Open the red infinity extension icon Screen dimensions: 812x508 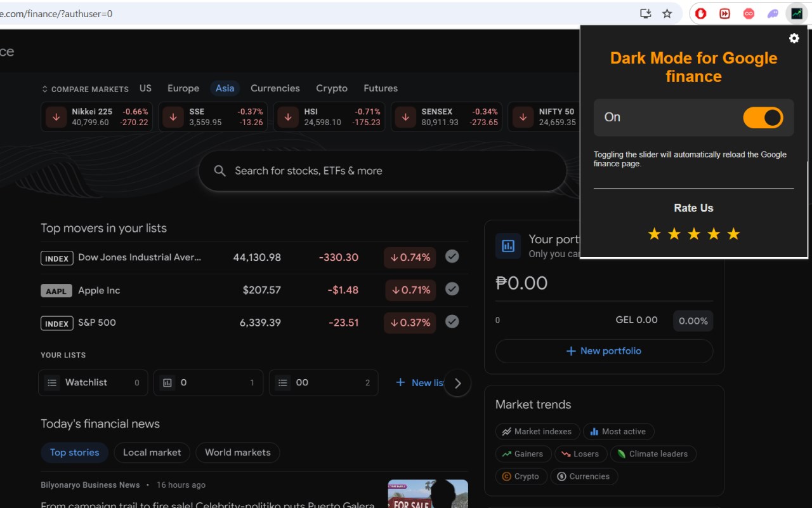(x=749, y=13)
